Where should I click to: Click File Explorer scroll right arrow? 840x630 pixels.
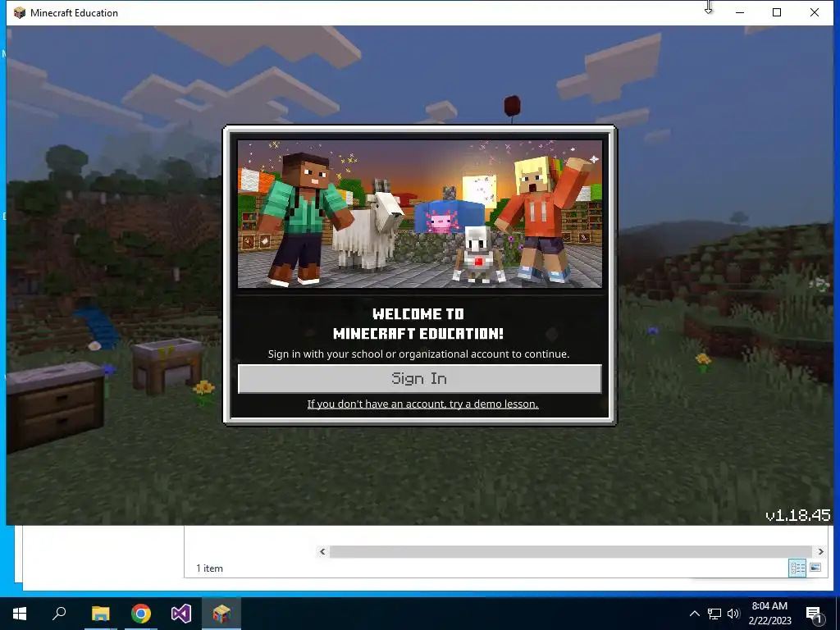click(820, 551)
